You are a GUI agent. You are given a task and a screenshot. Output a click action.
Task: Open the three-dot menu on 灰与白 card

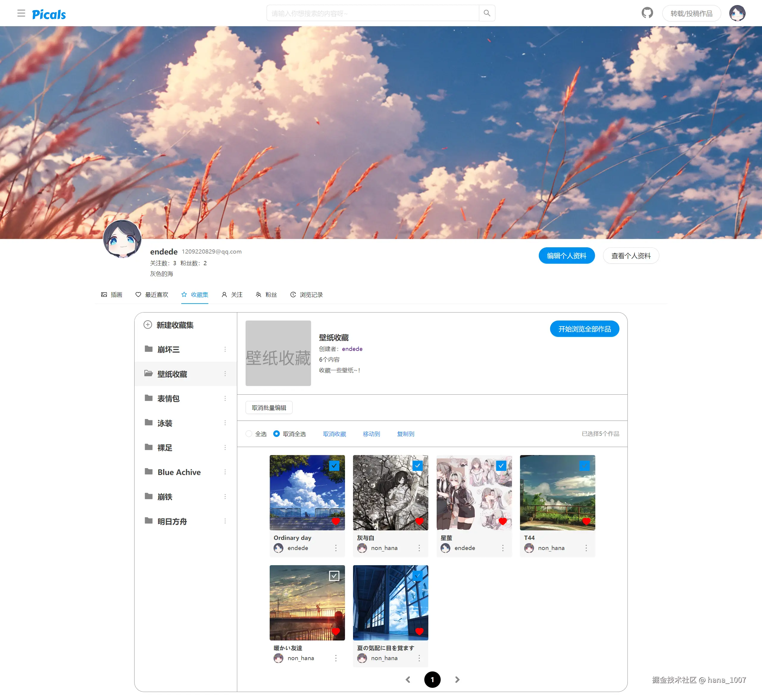click(x=419, y=548)
